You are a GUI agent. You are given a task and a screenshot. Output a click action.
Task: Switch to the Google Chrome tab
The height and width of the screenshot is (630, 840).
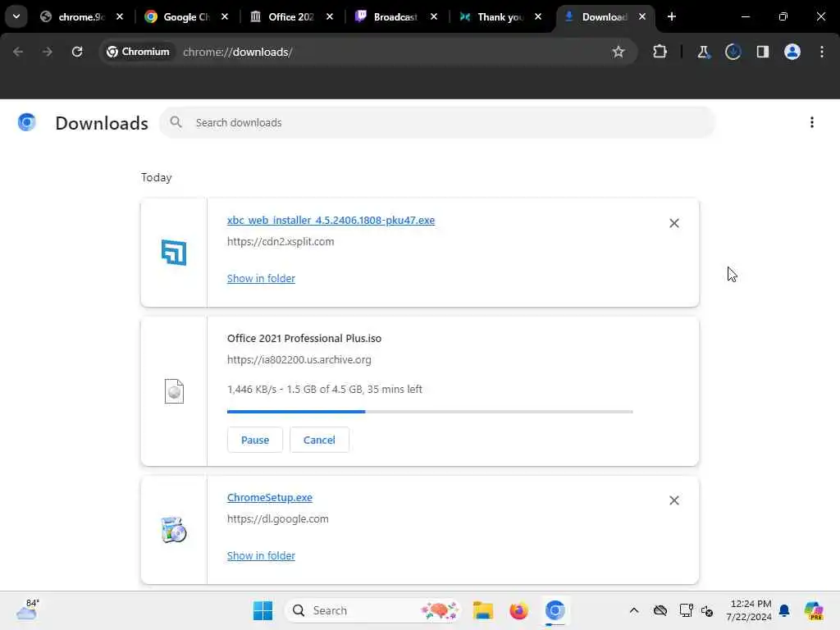(x=185, y=17)
